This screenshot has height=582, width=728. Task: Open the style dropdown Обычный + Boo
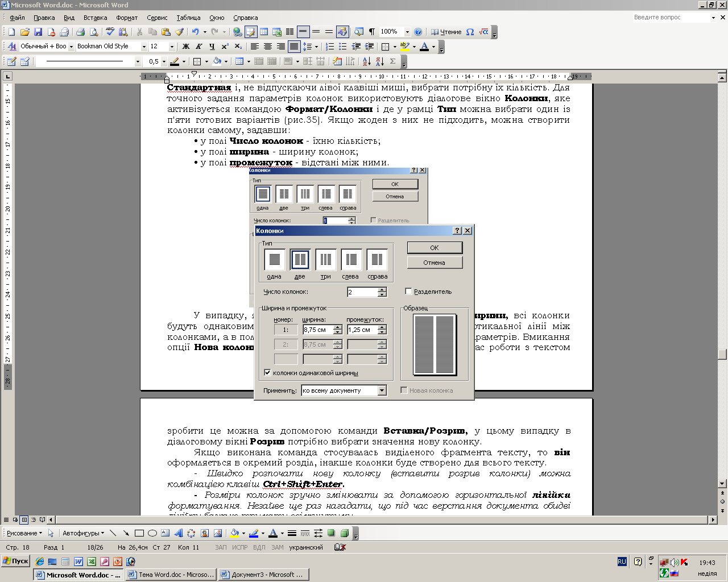(x=71, y=47)
